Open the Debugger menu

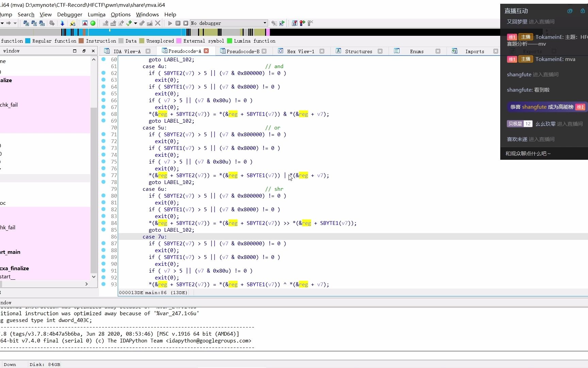(x=70, y=14)
